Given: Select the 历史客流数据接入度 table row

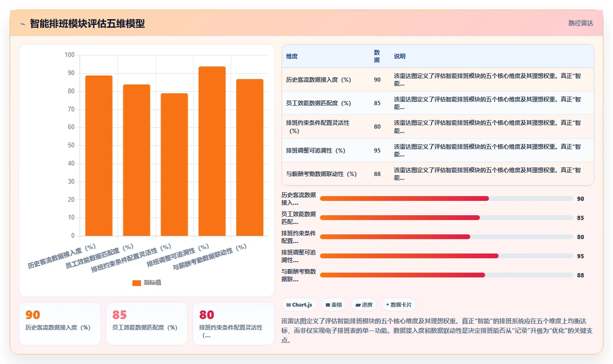Looking at the screenshot, I should point(438,80).
